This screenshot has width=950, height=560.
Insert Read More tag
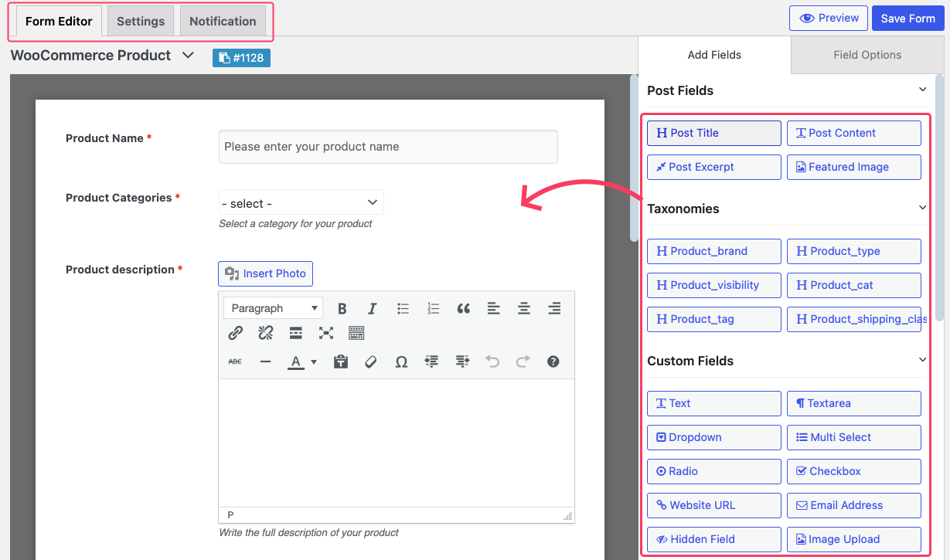[x=295, y=333]
